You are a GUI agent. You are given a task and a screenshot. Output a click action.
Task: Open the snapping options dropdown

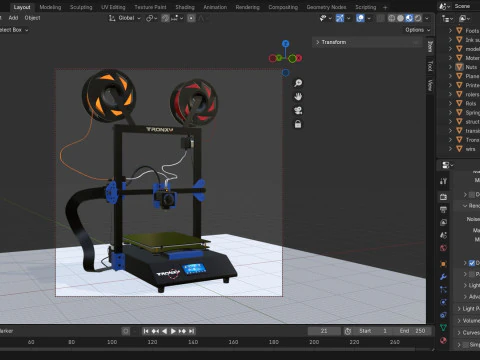click(x=177, y=18)
